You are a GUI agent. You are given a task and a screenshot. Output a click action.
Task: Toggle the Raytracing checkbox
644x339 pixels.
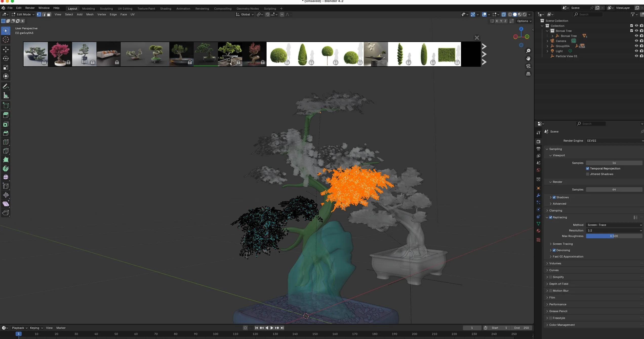tap(551, 217)
